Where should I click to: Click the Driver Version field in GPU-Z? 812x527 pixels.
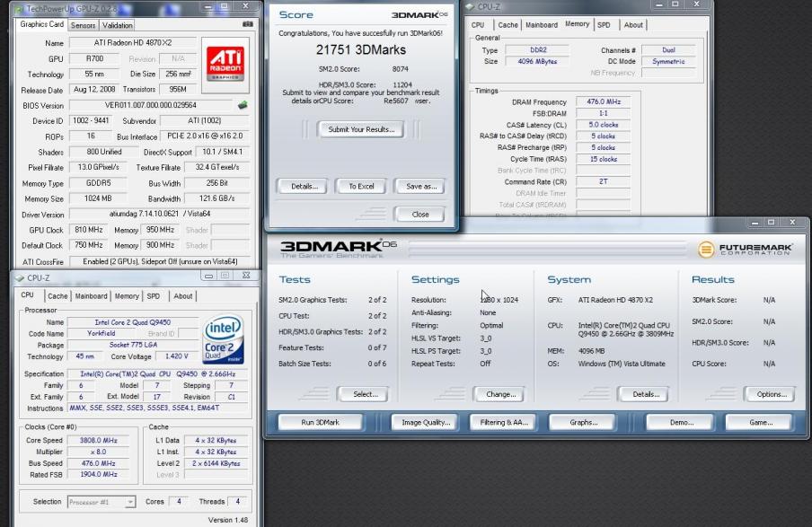[160, 214]
